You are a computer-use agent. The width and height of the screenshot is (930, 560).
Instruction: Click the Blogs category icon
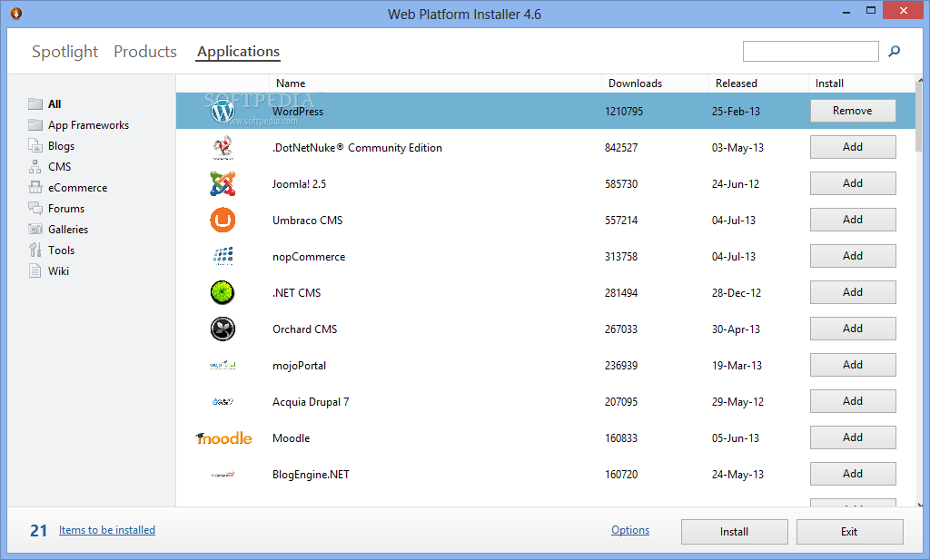pyautogui.click(x=35, y=145)
